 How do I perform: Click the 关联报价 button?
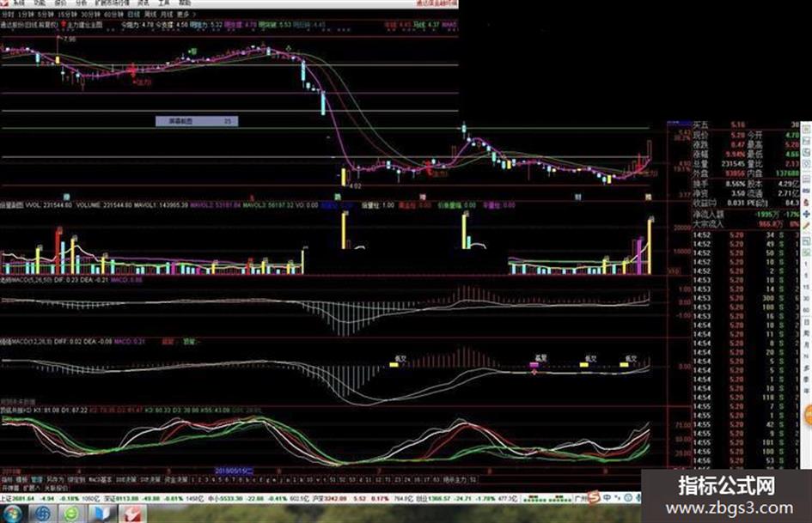55,488
